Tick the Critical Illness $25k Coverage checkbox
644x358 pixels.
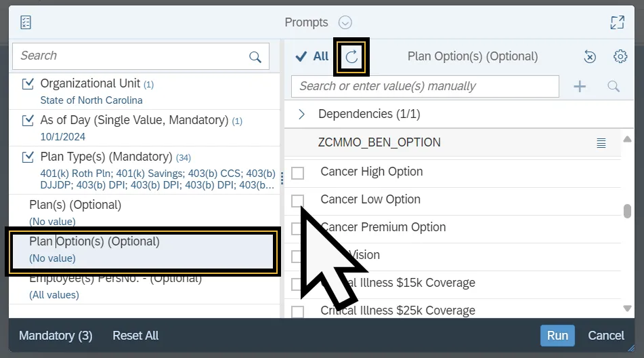click(297, 311)
